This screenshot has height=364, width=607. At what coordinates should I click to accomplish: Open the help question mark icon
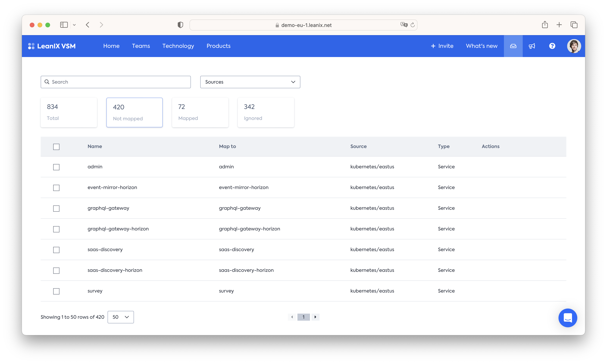tap(552, 46)
